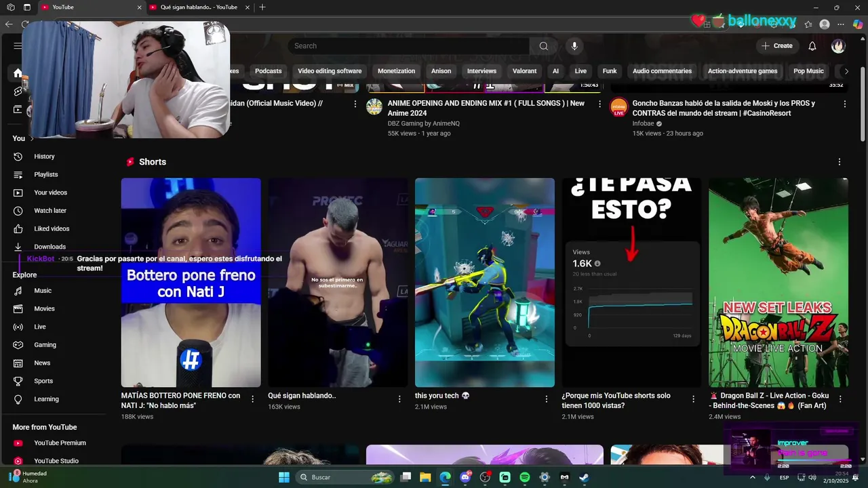Image resolution: width=868 pixels, height=488 pixels.
Task: Filter by the Funk chip
Action: click(610, 71)
